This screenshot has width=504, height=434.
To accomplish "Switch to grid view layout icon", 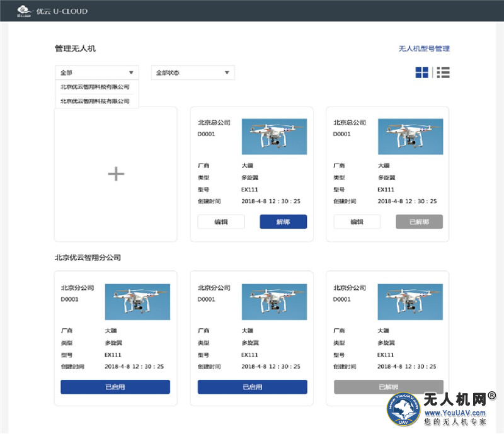I will [x=421, y=72].
